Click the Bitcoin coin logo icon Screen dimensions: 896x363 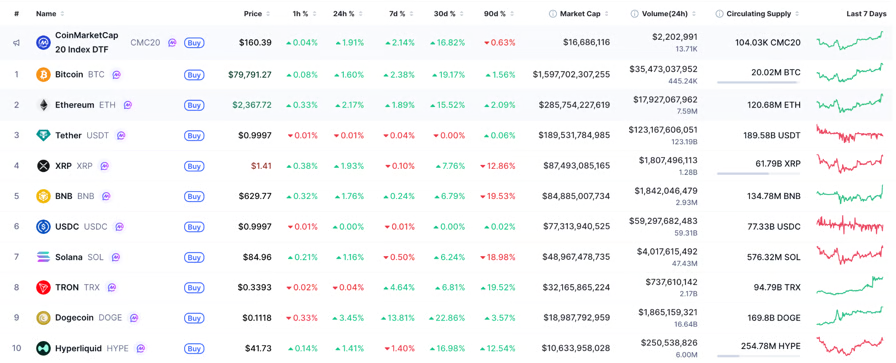(x=43, y=74)
